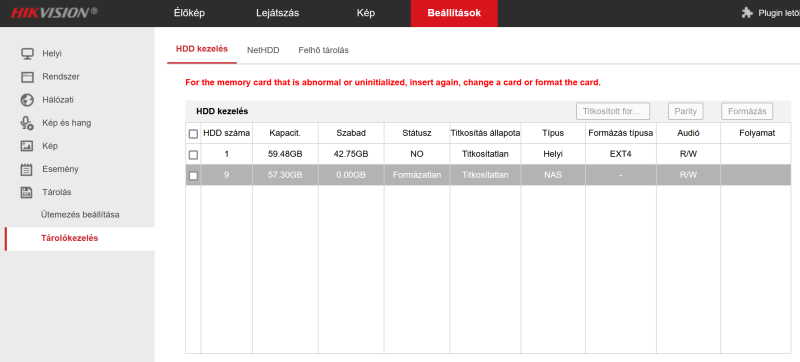The height and width of the screenshot is (362, 800).
Task: Open Esemény settings in sidebar
Action: click(x=60, y=169)
